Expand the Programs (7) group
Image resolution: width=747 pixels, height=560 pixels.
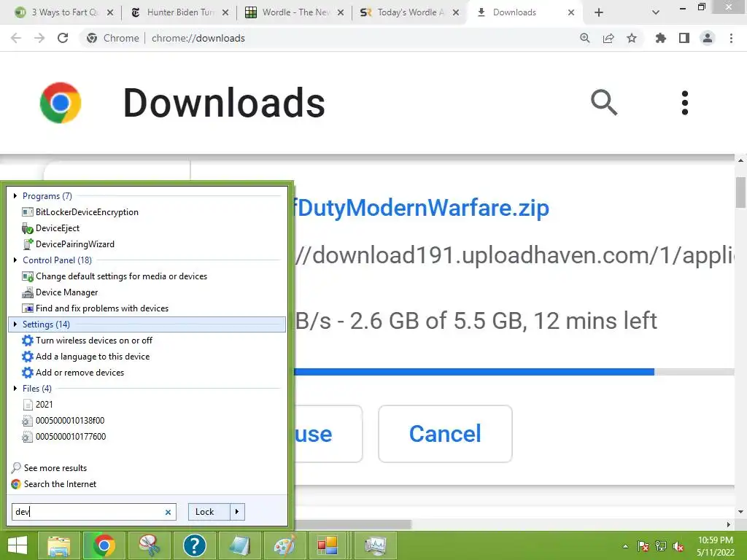coord(15,196)
